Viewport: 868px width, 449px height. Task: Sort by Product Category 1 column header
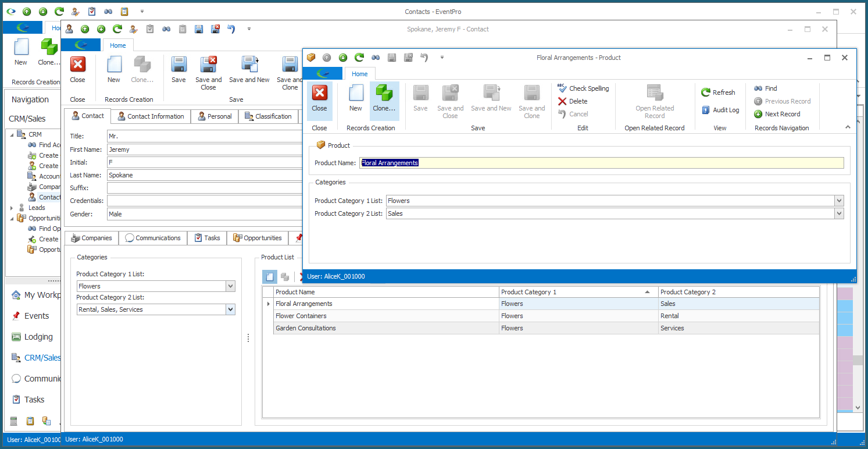(x=578, y=292)
